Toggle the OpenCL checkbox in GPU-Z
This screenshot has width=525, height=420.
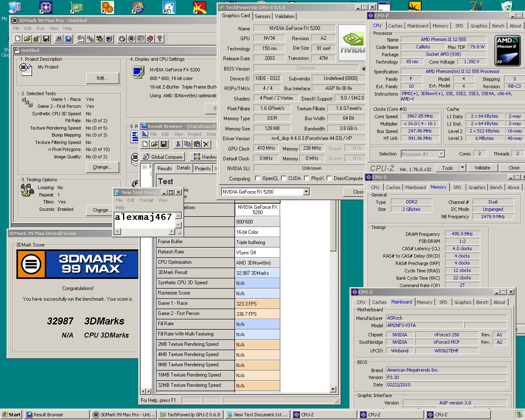pos(258,178)
